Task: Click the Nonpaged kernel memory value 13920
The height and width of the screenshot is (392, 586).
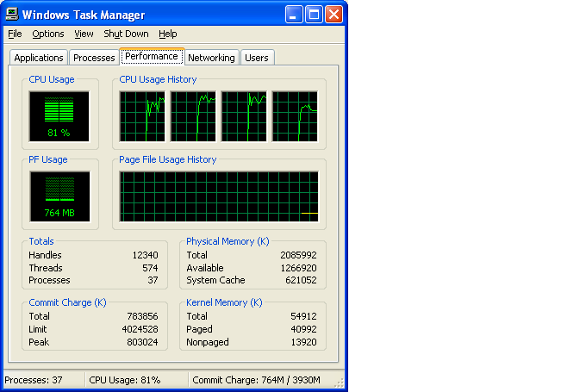Action: 303,342
